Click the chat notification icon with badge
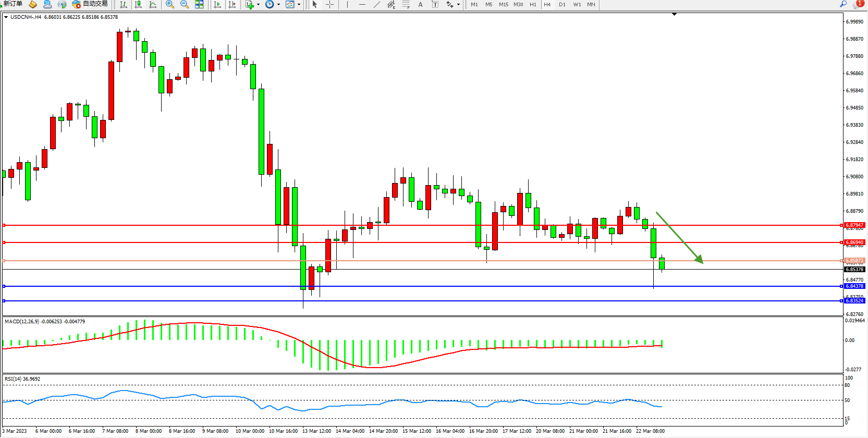 pos(858,4)
